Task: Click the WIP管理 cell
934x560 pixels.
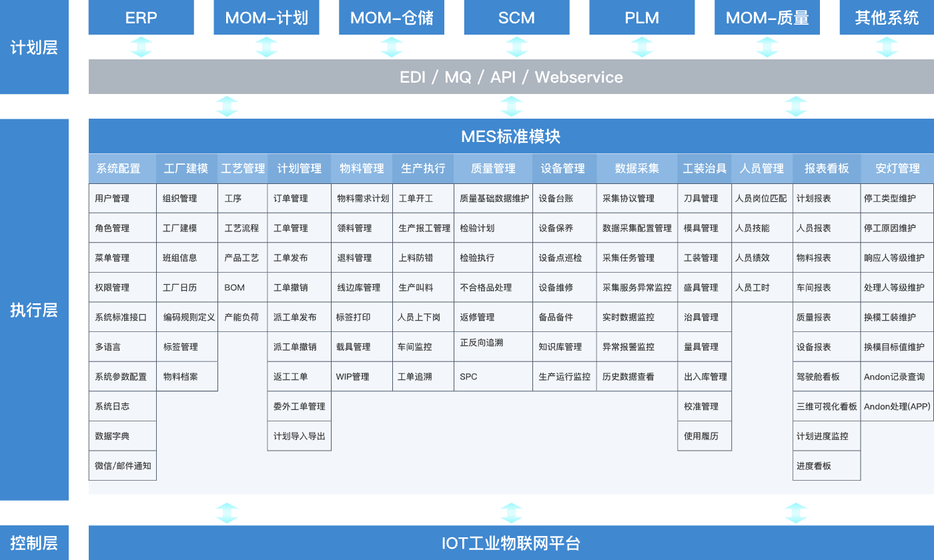Action: click(x=362, y=377)
